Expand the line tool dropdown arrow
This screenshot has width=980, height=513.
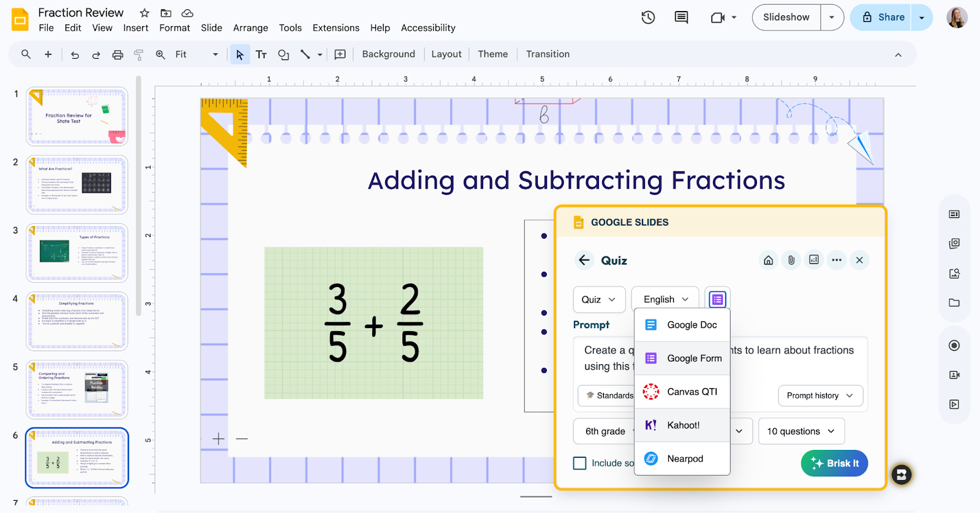(x=320, y=54)
